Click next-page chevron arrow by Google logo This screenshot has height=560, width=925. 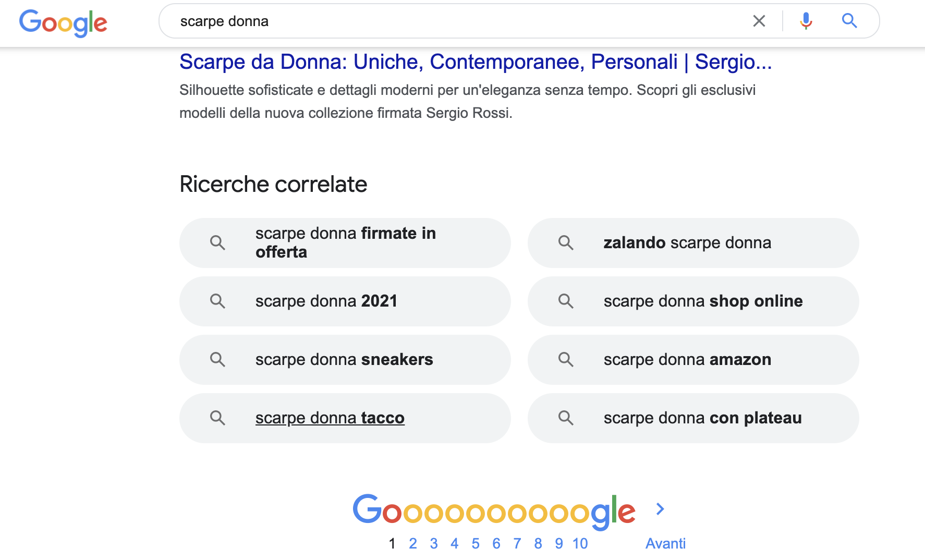(x=660, y=509)
